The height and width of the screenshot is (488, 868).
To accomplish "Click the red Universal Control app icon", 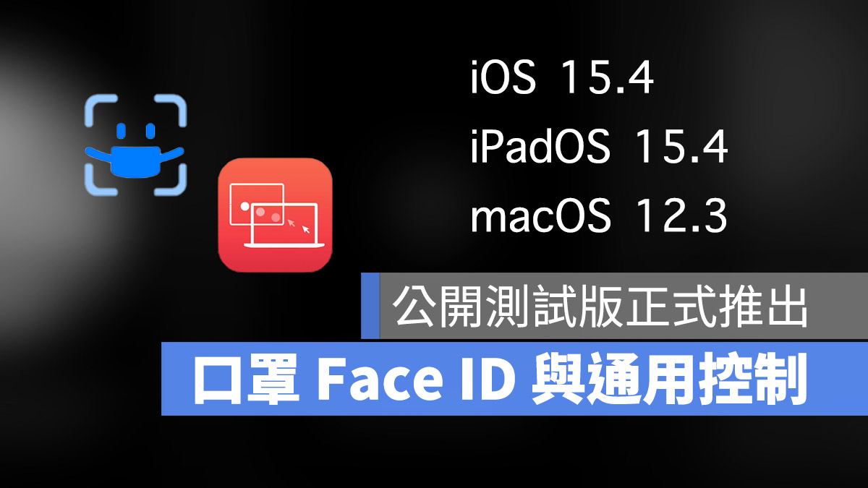I will (x=275, y=215).
